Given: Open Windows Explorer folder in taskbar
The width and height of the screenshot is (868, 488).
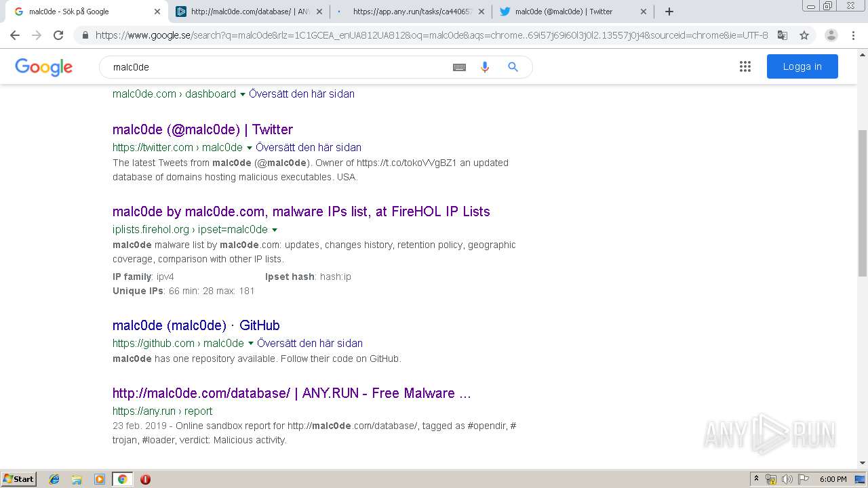Looking at the screenshot, I should pyautogui.click(x=77, y=479).
